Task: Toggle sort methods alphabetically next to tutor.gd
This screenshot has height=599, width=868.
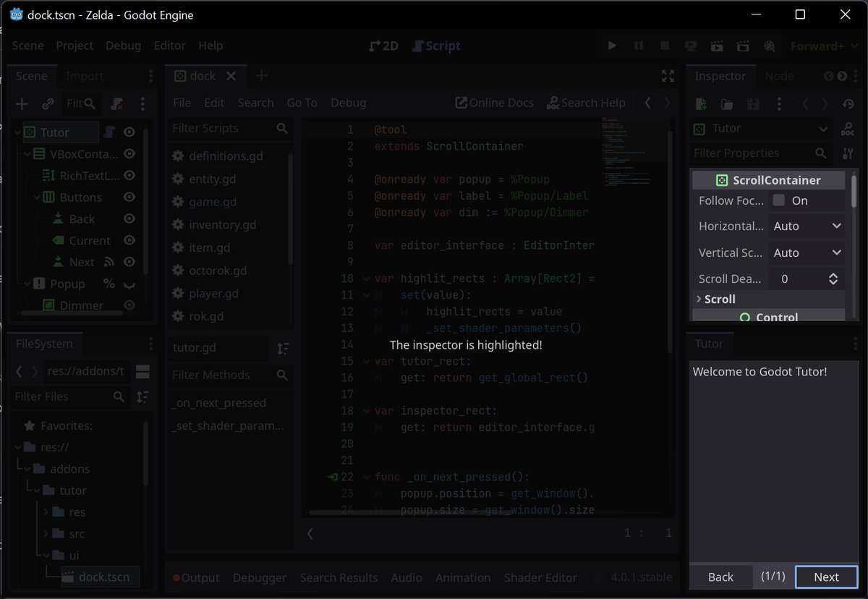Action: (x=284, y=348)
